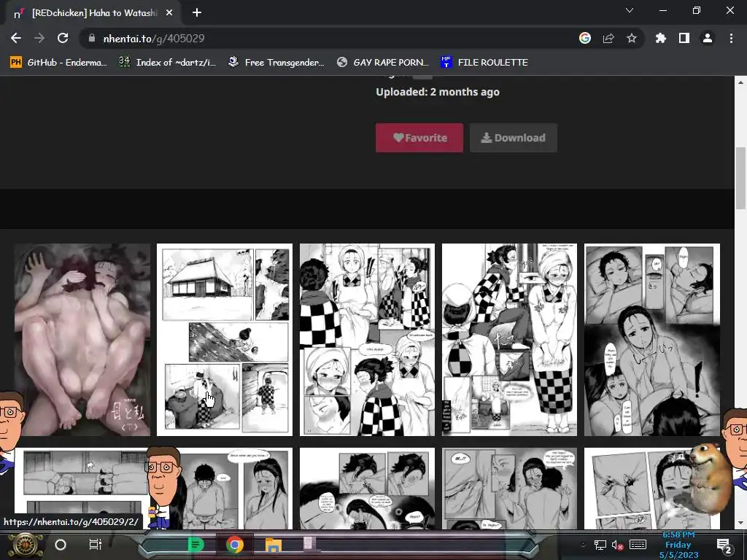Image resolution: width=747 pixels, height=560 pixels.
Task: Open the GitHub - Enderma... bookmark
Action: [58, 63]
